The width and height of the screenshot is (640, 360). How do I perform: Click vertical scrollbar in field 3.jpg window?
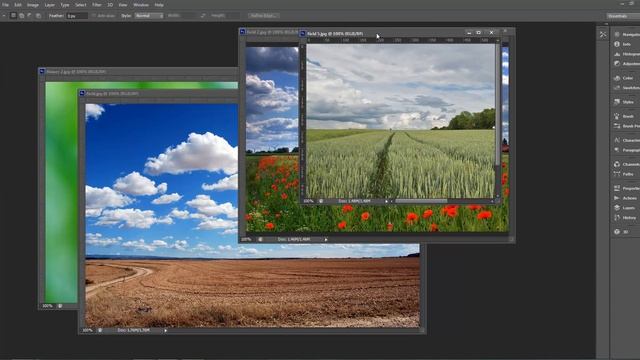[498, 104]
